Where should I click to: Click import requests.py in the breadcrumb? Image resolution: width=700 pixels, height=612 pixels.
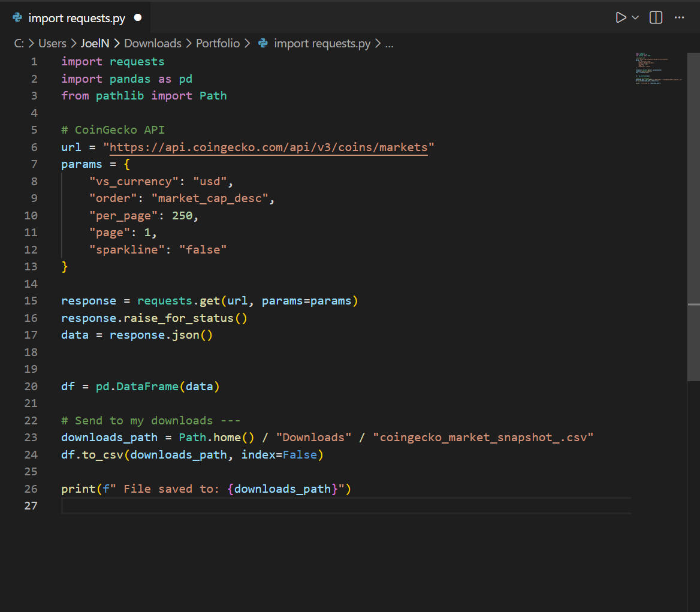(322, 43)
